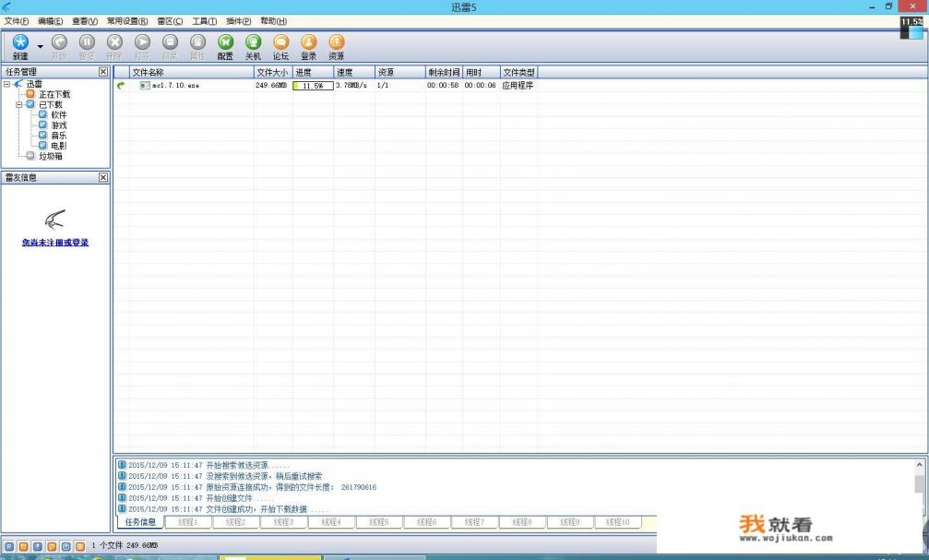This screenshot has width=929, height=560.
Task: Sort by 资源 column header
Action: point(399,72)
